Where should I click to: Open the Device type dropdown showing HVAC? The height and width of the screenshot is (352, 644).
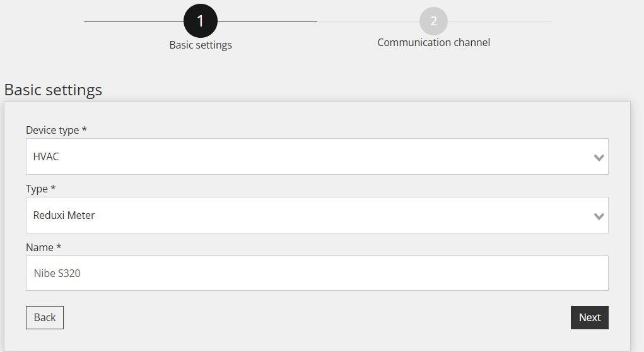(x=317, y=156)
